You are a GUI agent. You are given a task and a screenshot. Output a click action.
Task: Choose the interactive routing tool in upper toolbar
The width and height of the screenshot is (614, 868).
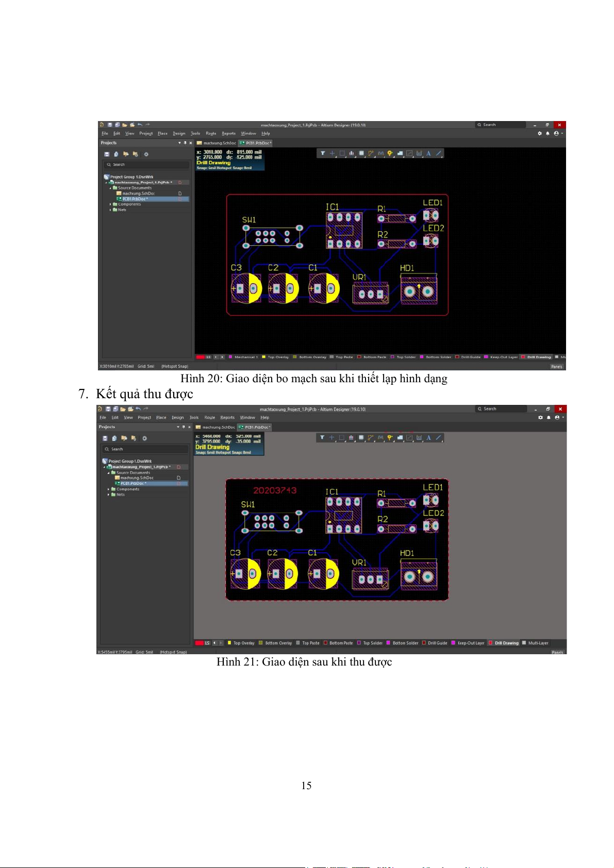[371, 153]
